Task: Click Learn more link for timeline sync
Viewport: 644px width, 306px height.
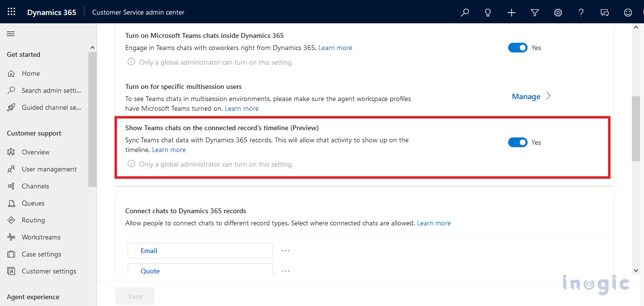Action: (169, 150)
